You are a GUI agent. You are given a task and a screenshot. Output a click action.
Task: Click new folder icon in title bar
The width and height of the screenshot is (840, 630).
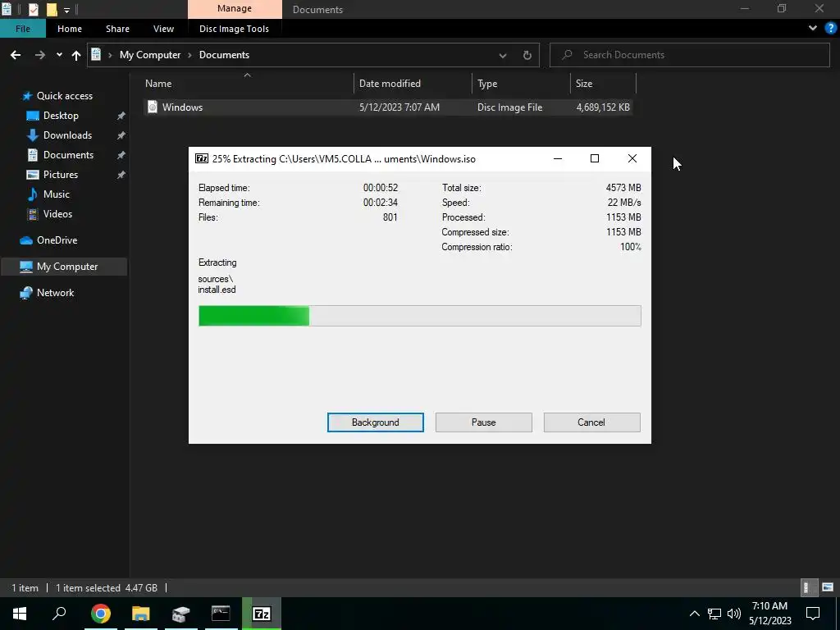tap(52, 9)
